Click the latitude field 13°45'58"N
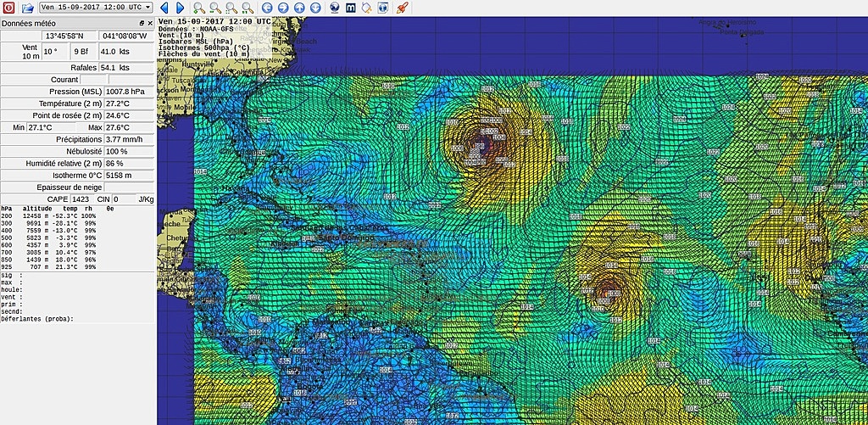868x425 pixels. [x=68, y=36]
